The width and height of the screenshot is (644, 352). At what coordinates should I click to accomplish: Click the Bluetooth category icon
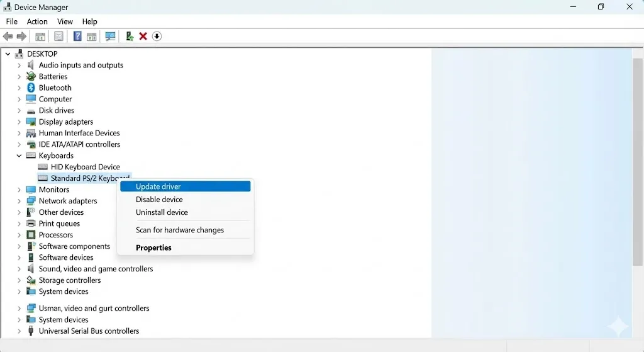[31, 88]
